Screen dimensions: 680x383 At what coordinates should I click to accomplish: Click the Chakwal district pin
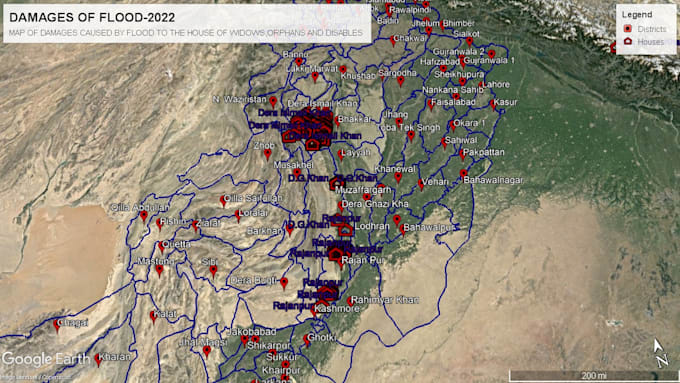(393, 40)
